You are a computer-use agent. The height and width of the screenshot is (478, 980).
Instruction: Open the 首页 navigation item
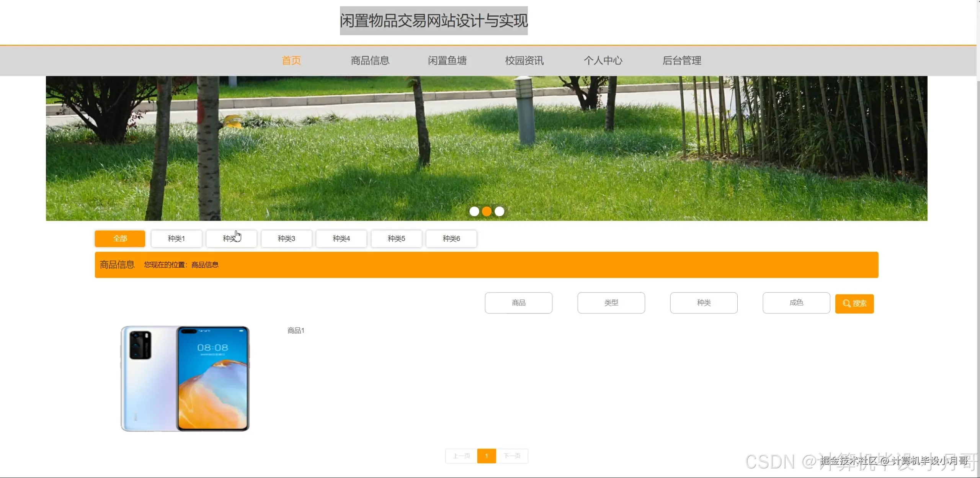pos(291,61)
